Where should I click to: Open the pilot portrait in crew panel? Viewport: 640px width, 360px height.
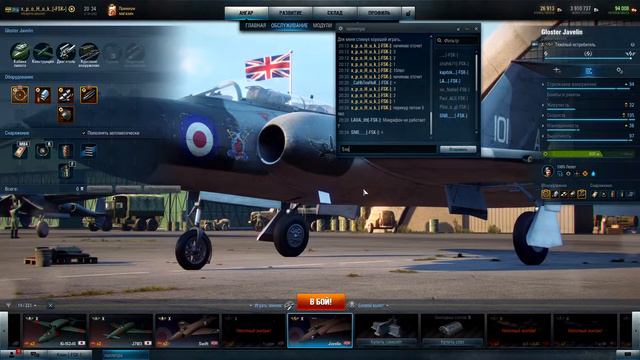(548, 171)
